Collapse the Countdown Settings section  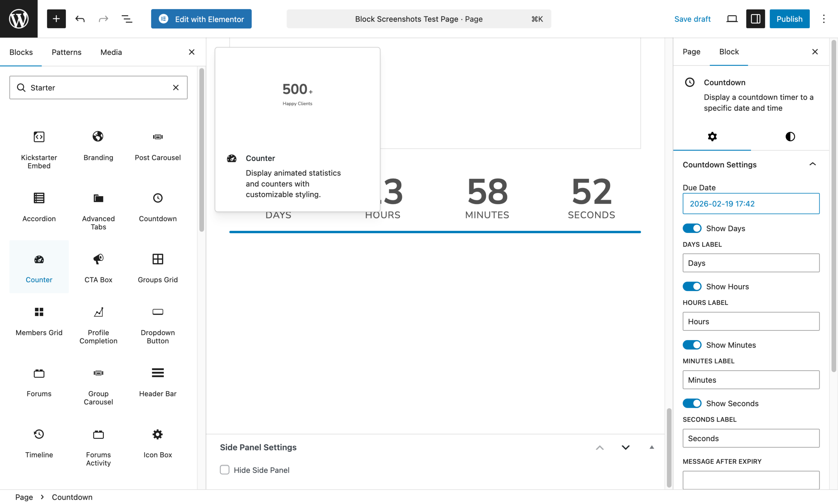[x=751, y=165]
